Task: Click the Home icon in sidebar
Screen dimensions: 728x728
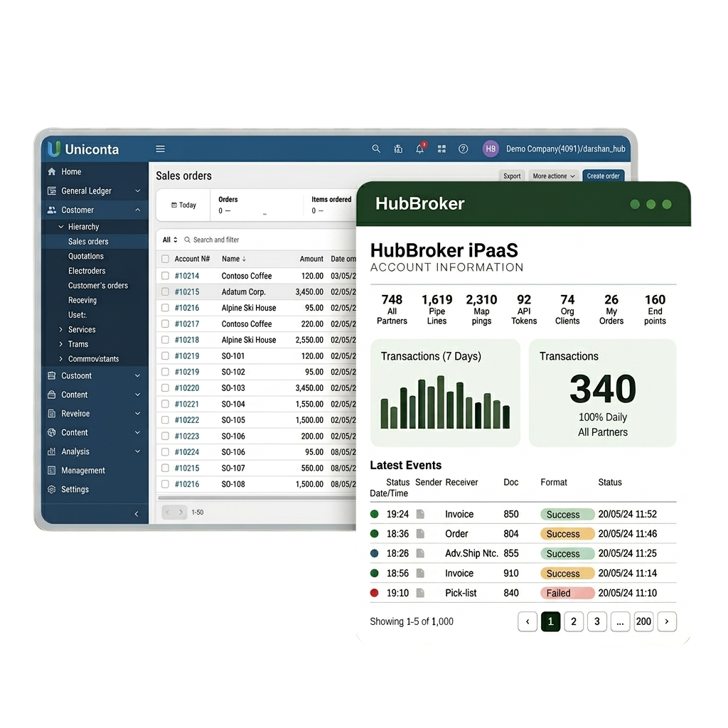Action: tap(51, 171)
